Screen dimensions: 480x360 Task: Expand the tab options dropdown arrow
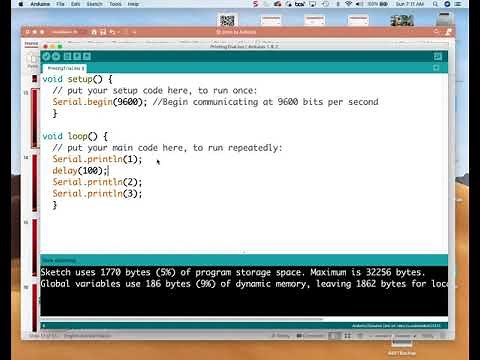[x=436, y=68]
